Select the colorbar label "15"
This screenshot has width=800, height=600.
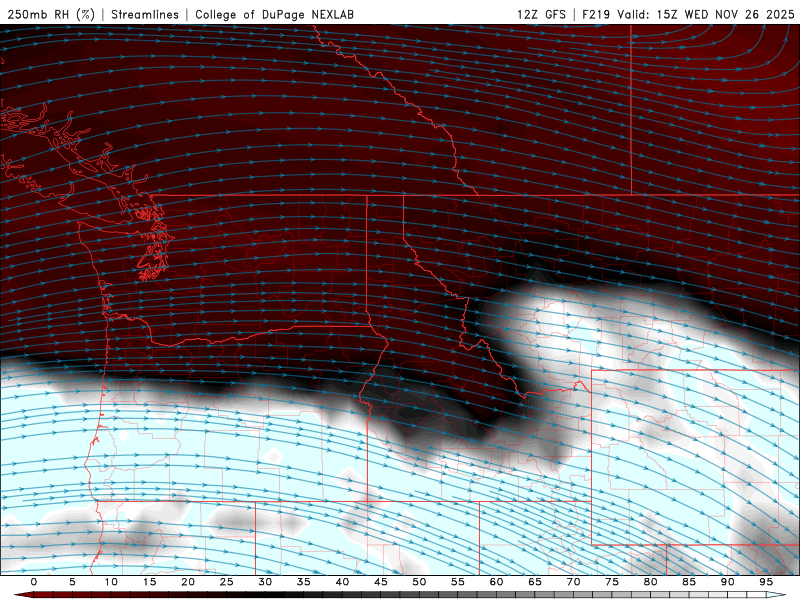coord(149,582)
